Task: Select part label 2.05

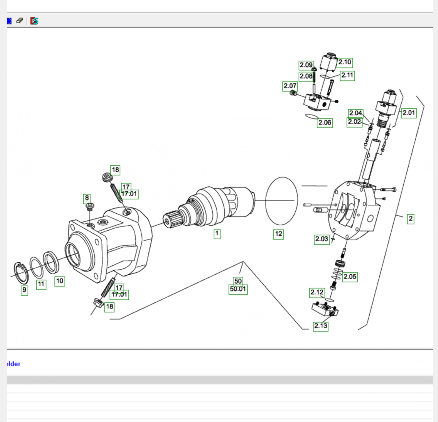Action: pyautogui.click(x=350, y=277)
